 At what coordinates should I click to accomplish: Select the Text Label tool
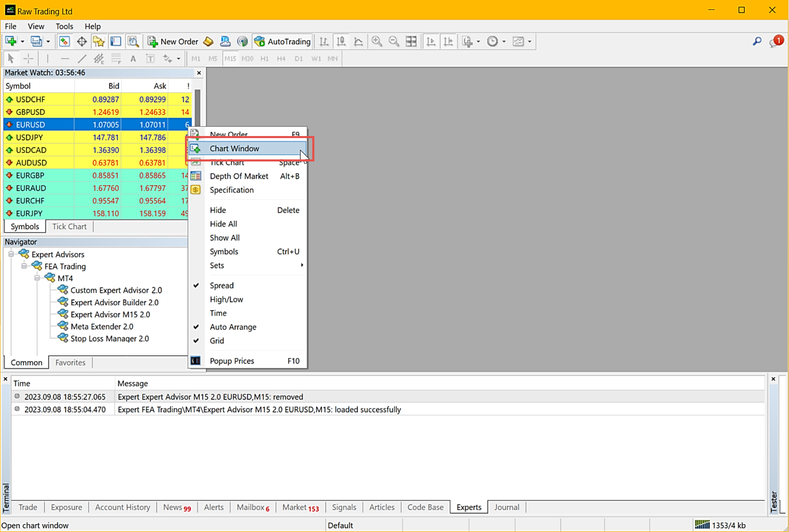(x=150, y=58)
